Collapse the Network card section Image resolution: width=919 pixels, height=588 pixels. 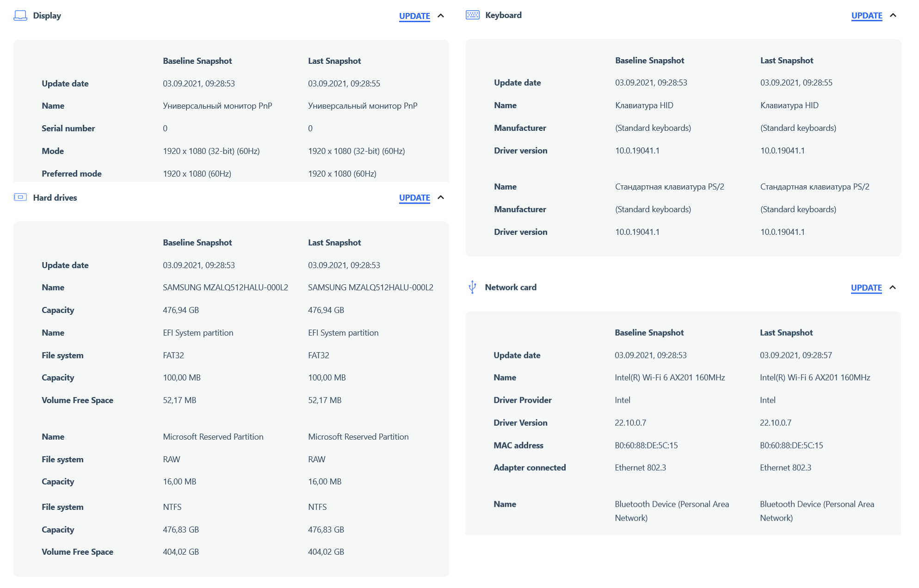click(x=893, y=288)
